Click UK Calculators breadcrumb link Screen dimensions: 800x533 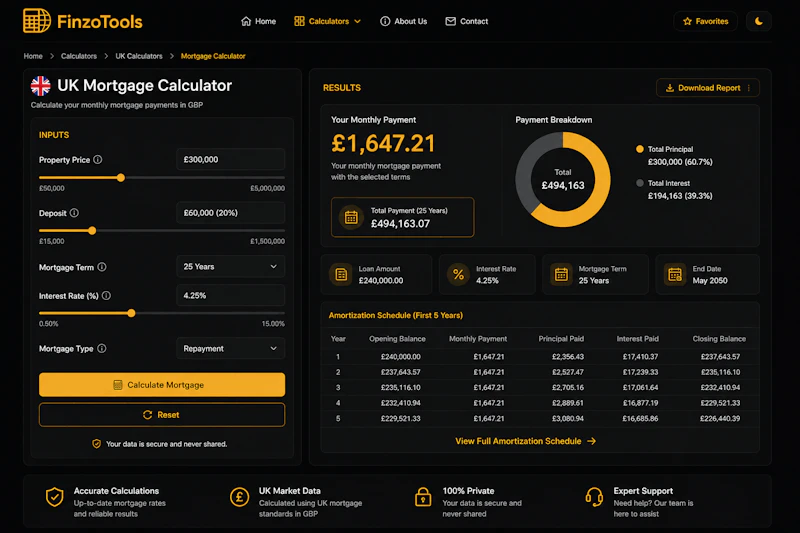pyautogui.click(x=139, y=56)
